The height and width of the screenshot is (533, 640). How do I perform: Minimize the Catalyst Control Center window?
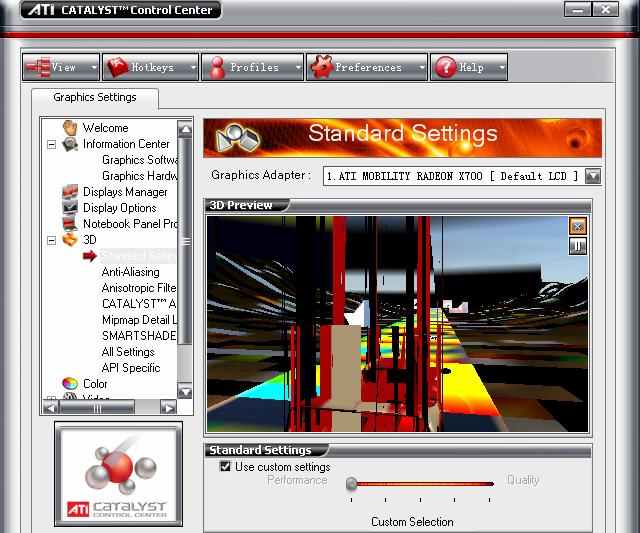click(x=577, y=9)
